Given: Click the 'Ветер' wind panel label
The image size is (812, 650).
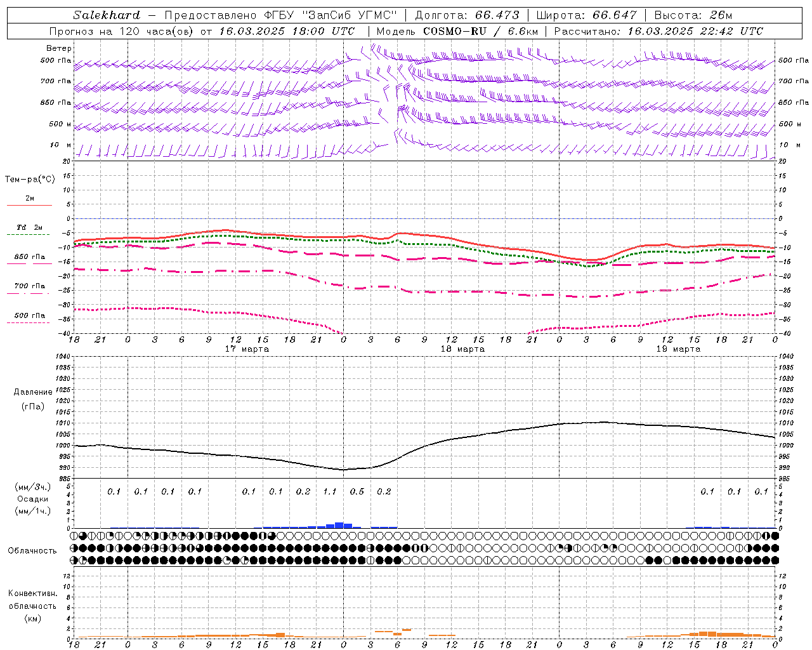Looking at the screenshot, I should [59, 48].
